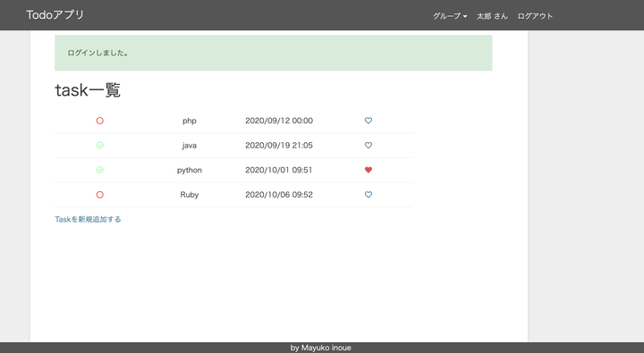Go to Todoアプリ home via brand title
The width and height of the screenshot is (644, 353).
[x=55, y=15]
